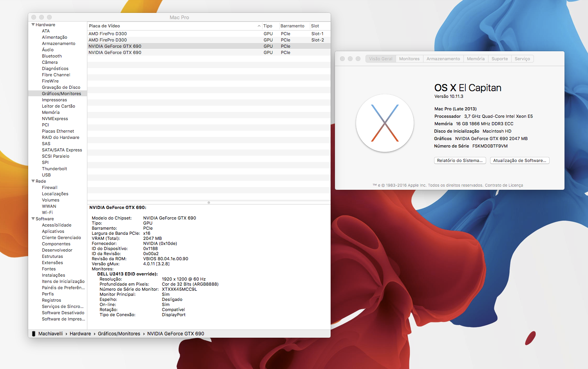Switch to the Memória tab
Viewport: 588px width, 369px height.
(476, 59)
